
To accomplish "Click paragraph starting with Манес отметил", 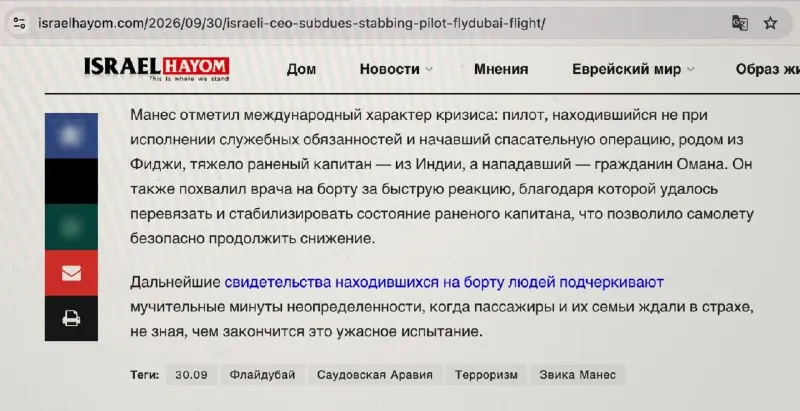I will 442,176.
